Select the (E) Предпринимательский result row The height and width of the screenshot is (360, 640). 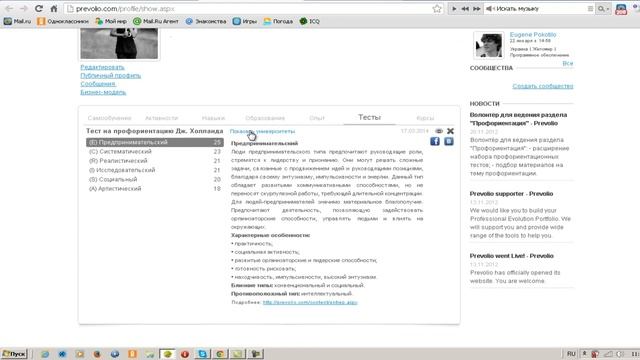click(x=155, y=142)
